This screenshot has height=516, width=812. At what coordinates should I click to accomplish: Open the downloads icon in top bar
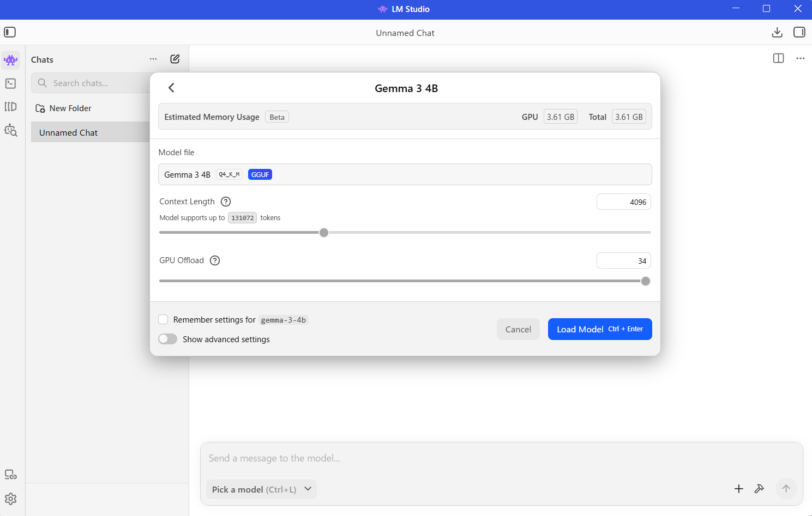tap(777, 33)
